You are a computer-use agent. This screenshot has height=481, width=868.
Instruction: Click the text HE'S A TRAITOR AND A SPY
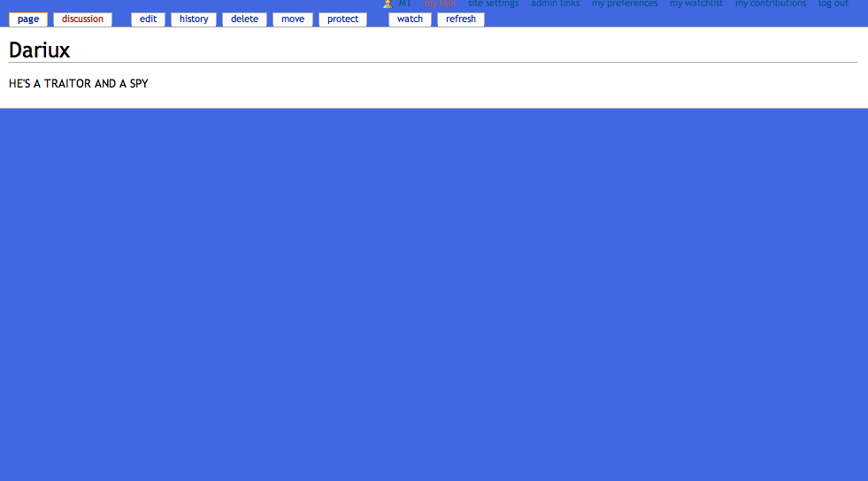(79, 83)
